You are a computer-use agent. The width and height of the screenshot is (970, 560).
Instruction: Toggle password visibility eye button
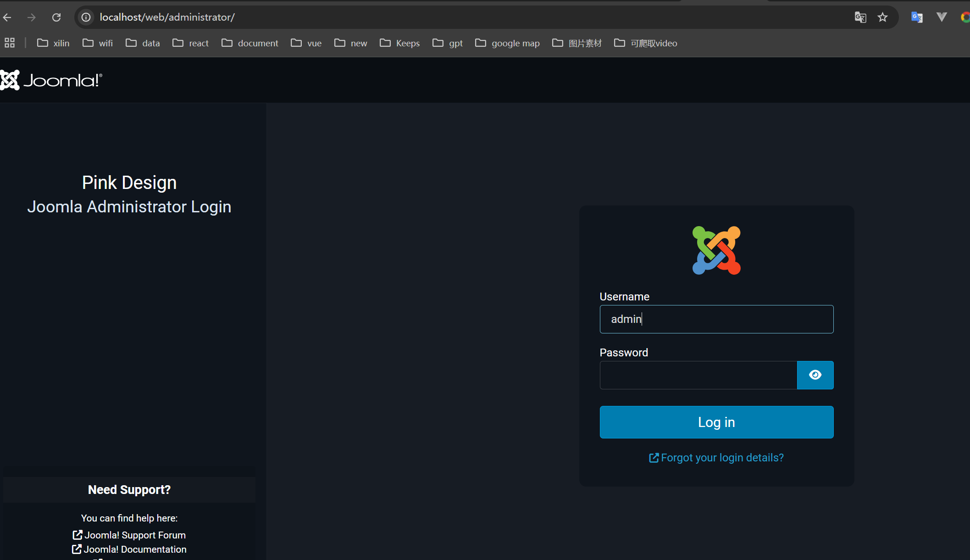(815, 375)
